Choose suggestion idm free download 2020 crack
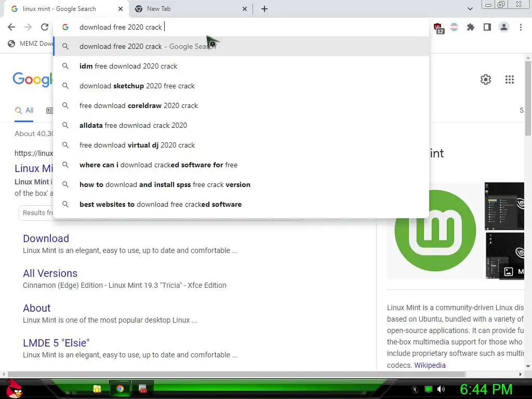 pyautogui.click(x=241, y=66)
